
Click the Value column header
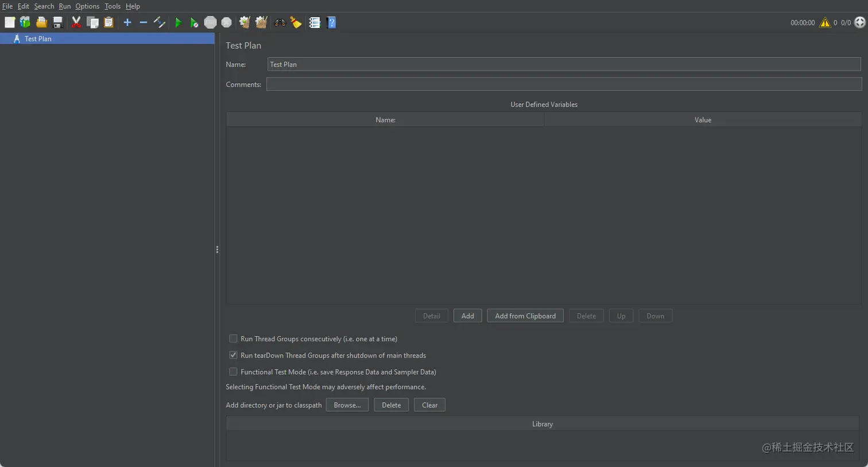(x=703, y=120)
